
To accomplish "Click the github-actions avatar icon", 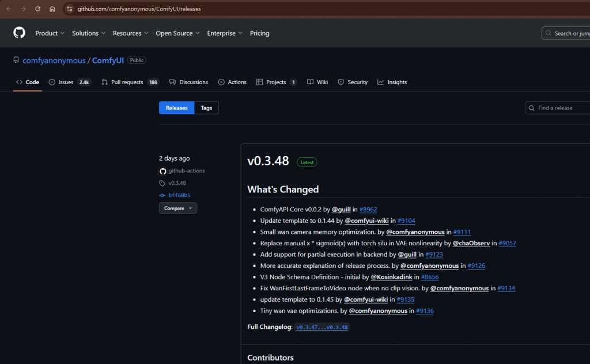I will 162,171.
